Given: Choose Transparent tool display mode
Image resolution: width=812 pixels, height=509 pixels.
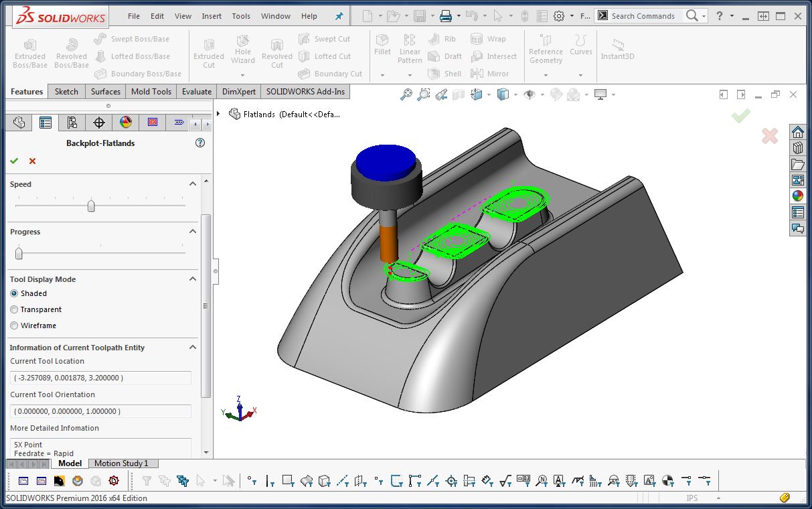Looking at the screenshot, I should pos(14,309).
